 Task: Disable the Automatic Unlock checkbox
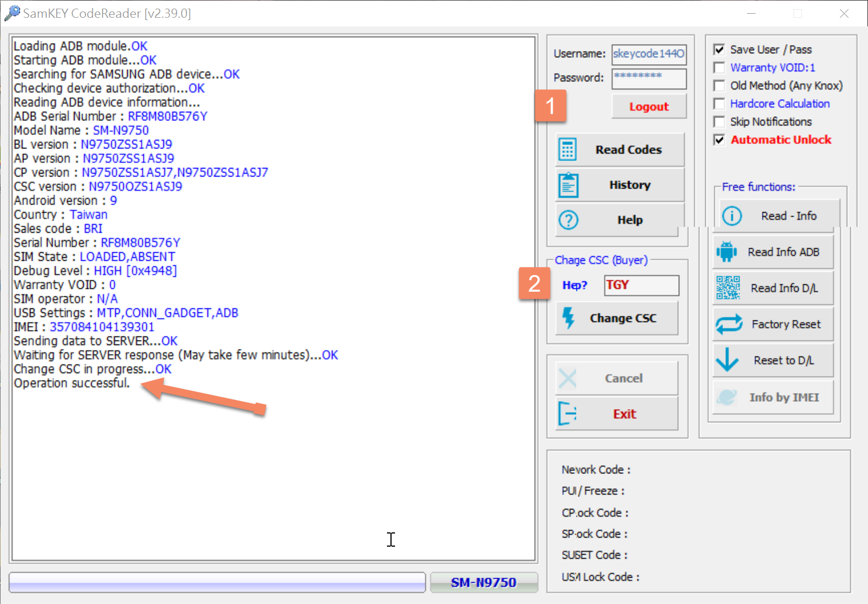(x=719, y=140)
